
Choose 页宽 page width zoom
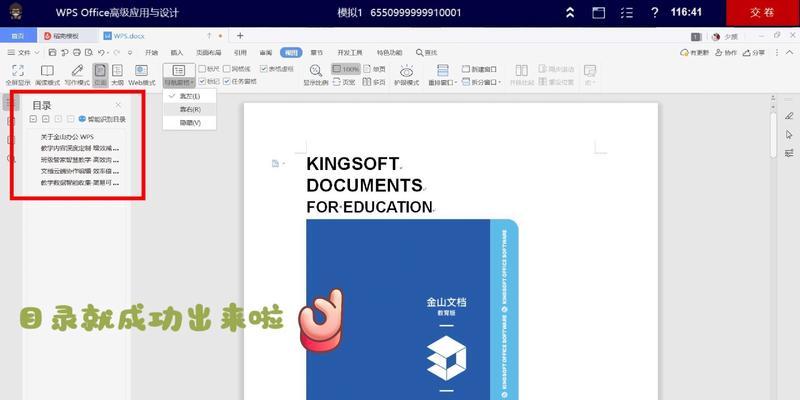[344, 82]
